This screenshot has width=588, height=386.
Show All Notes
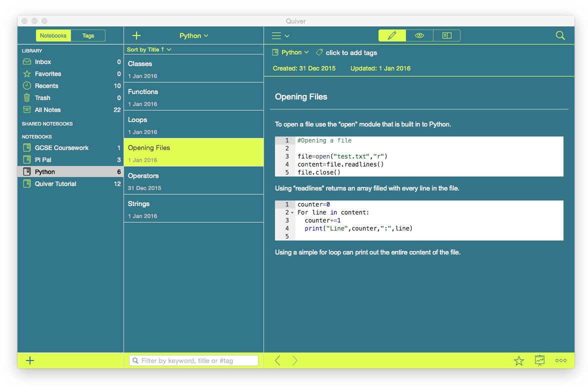[71, 110]
